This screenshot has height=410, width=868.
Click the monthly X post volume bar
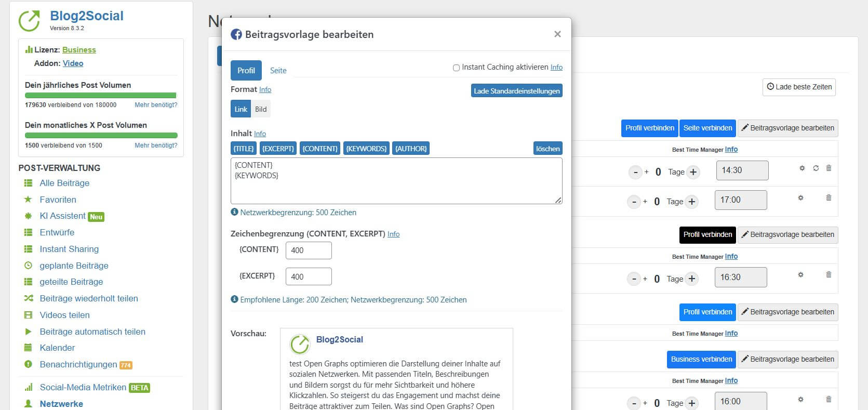(101, 136)
